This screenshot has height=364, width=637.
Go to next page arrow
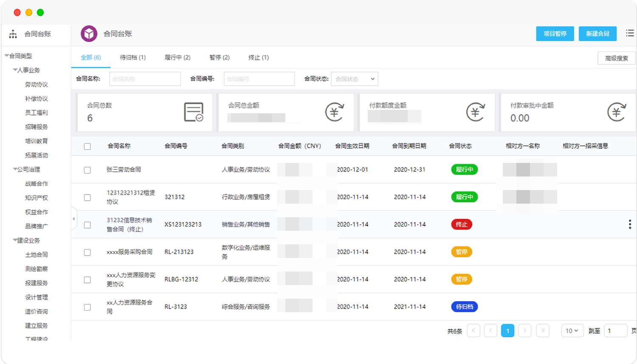pos(525,330)
